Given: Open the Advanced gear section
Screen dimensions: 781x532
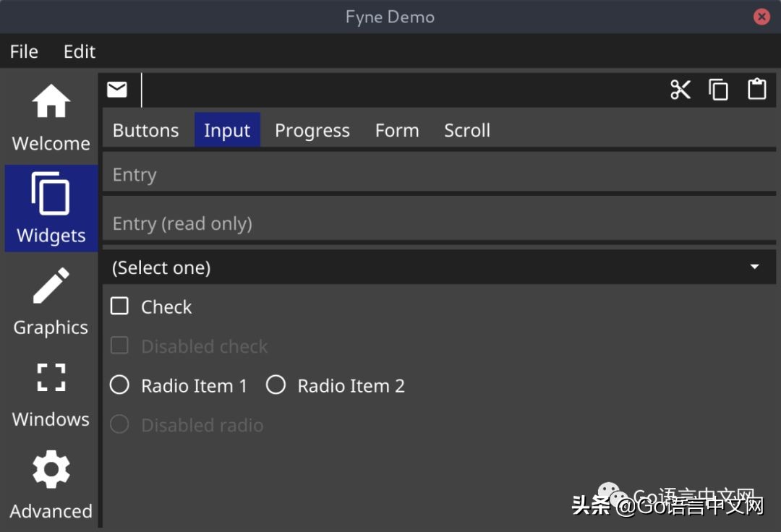Looking at the screenshot, I should point(51,485).
